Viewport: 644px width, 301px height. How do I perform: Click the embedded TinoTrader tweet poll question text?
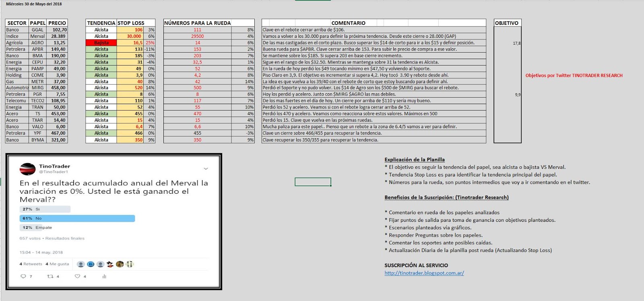point(114,191)
